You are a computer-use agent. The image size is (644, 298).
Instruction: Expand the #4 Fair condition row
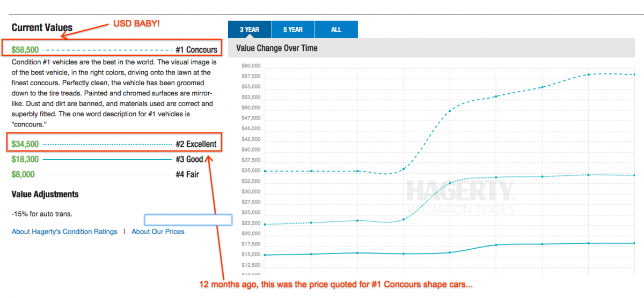[x=187, y=174]
